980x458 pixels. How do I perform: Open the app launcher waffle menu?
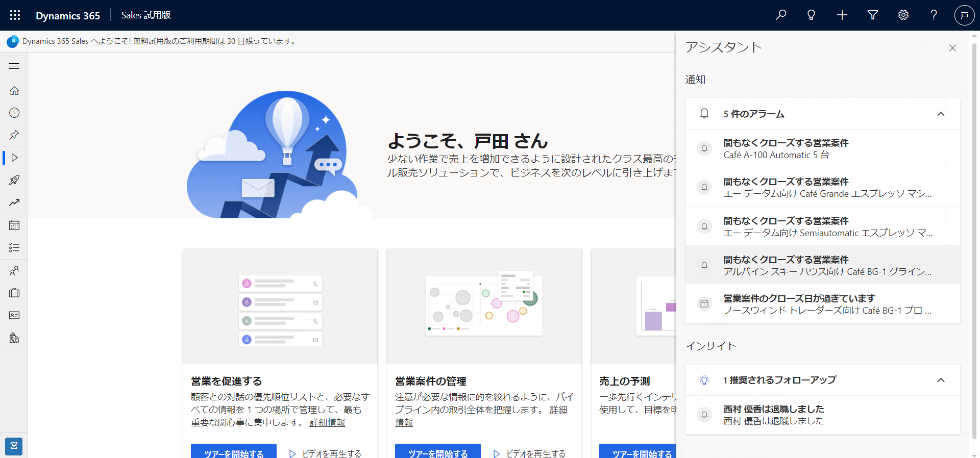pyautogui.click(x=15, y=15)
